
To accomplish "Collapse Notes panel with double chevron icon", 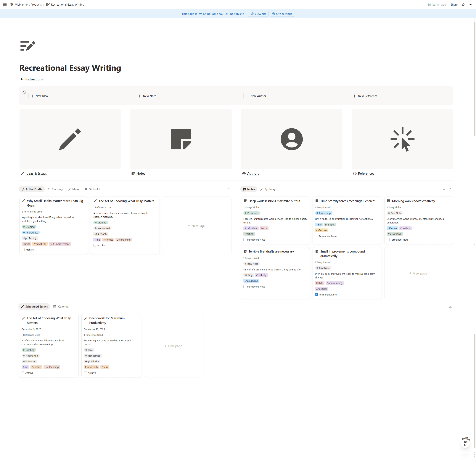I will click(444, 189).
